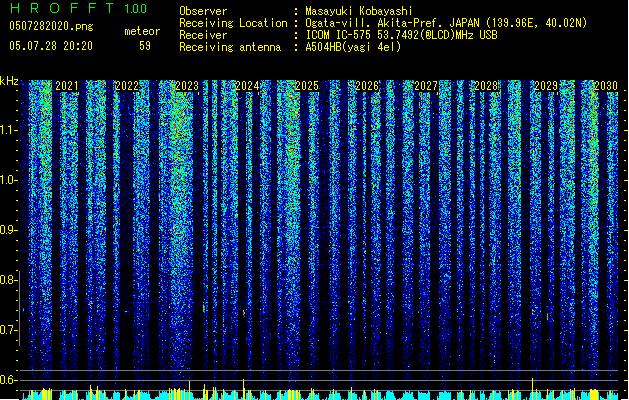Click the 0.9 frequency axis label
This screenshot has height=400, width=629.
coord(9,230)
